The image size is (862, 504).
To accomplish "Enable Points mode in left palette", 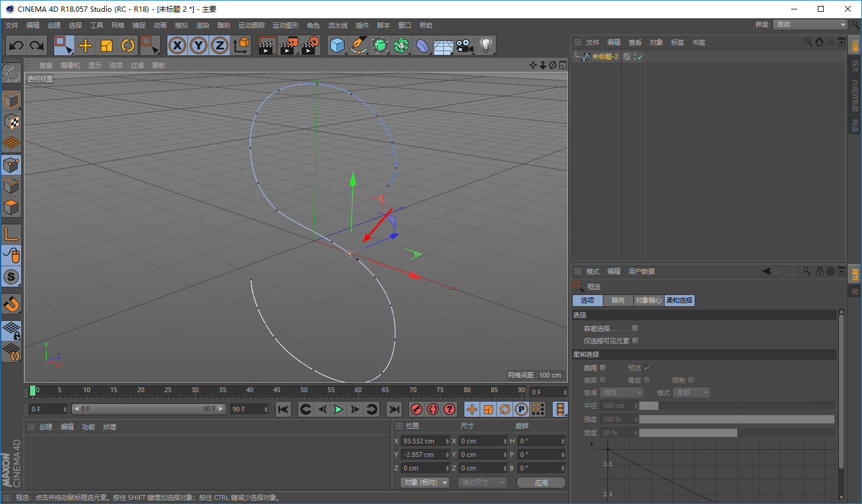I will point(11,165).
